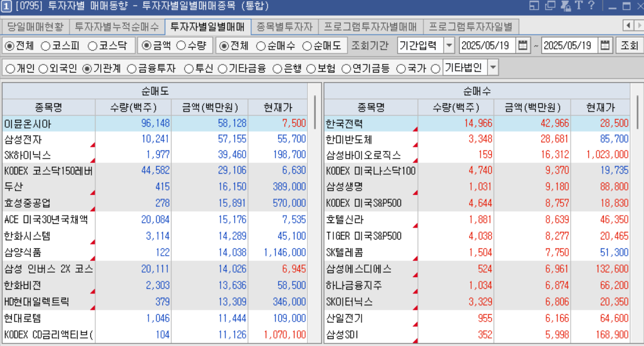Open the 투자자별누적순매수 tab
644x346 pixels.
click(117, 27)
